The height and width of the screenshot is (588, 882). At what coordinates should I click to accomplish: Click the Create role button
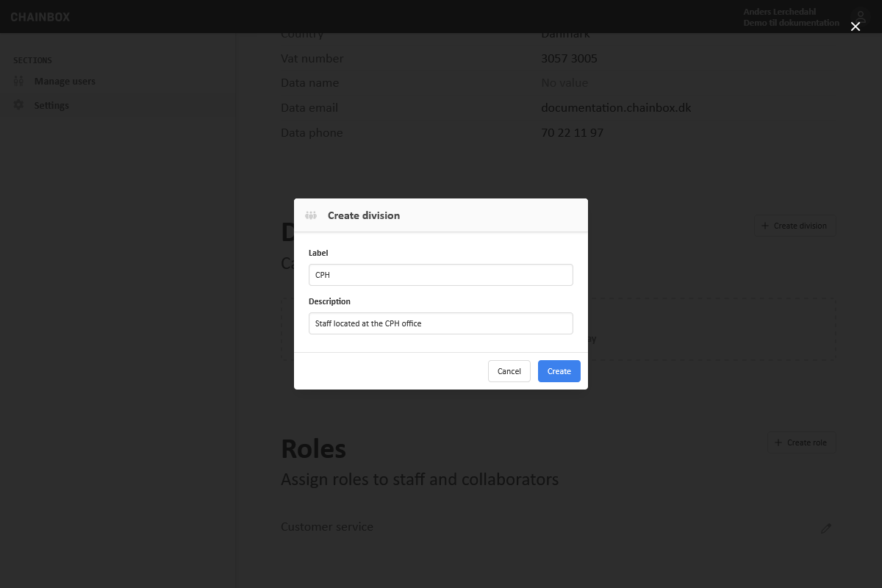coord(801,442)
